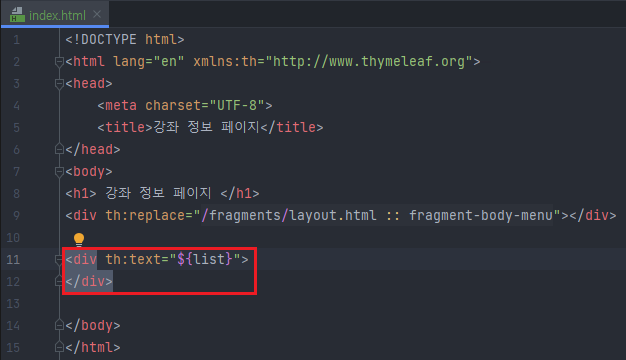Fold at the closing body tag line 14
The width and height of the screenshot is (626, 360).
coord(59,325)
